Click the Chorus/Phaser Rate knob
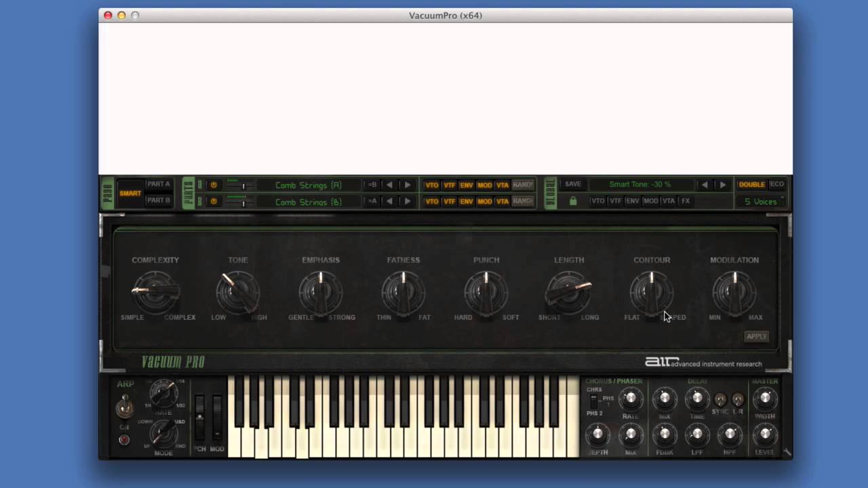Screen dimensions: 868x488 [631, 399]
